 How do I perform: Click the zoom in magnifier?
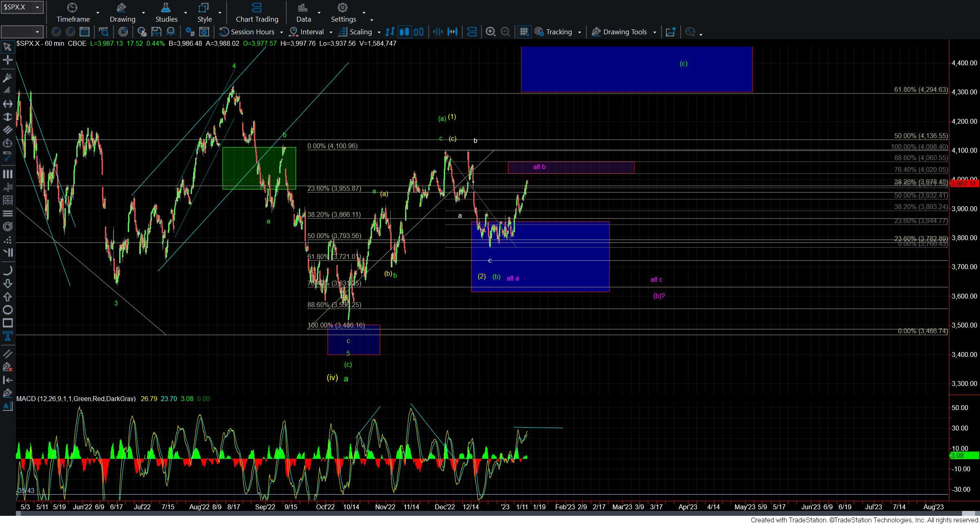[x=490, y=32]
